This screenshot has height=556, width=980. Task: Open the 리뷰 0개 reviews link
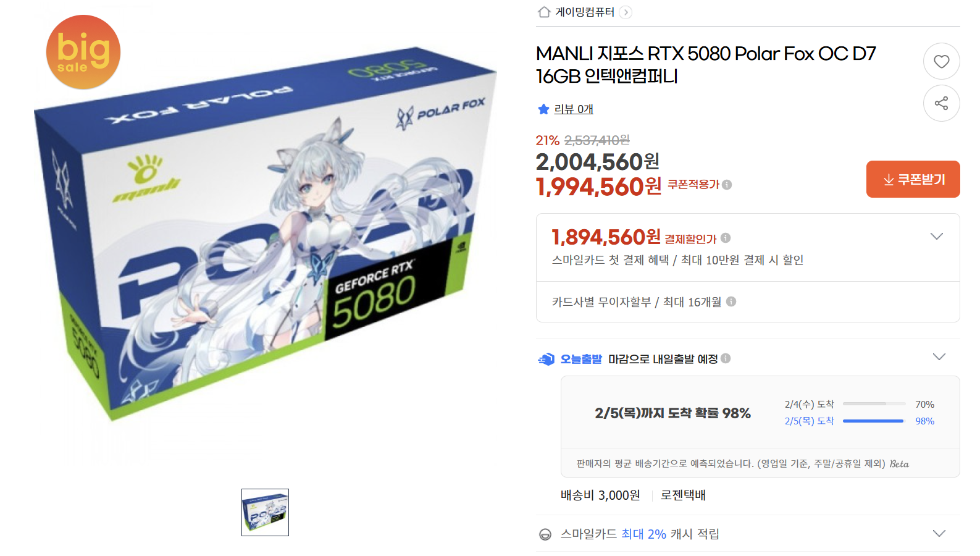point(574,109)
